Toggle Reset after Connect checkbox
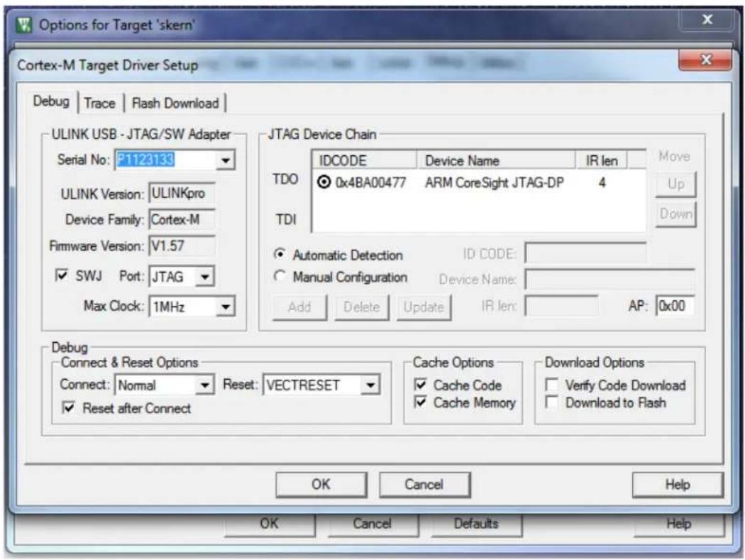 click(x=68, y=407)
